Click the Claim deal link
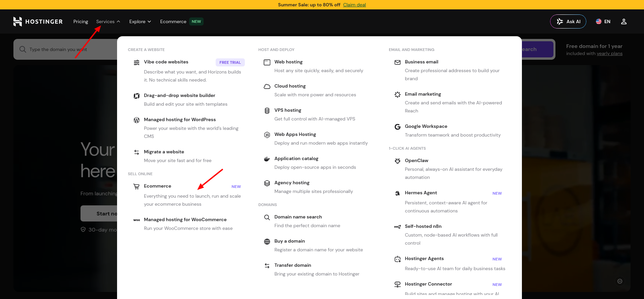 [354, 5]
